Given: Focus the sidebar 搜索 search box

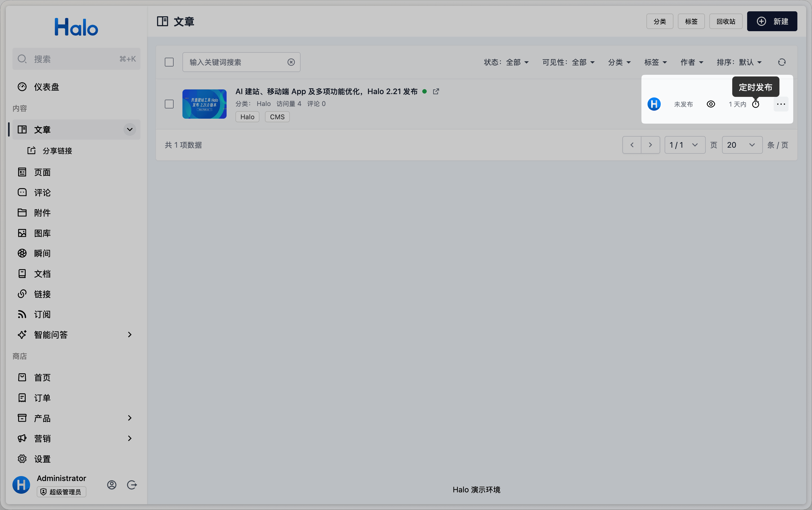Looking at the screenshot, I should click(x=76, y=59).
